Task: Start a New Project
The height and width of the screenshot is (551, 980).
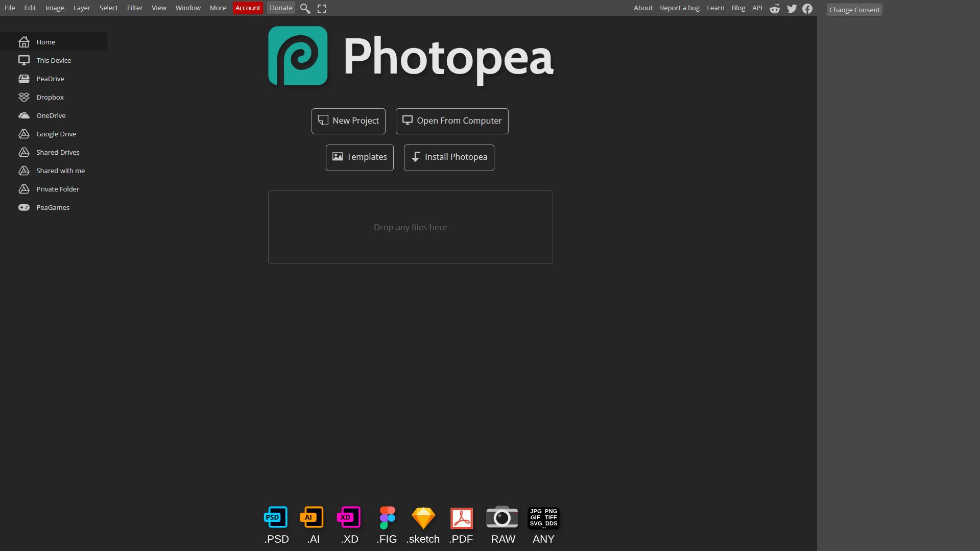Action: pyautogui.click(x=348, y=121)
